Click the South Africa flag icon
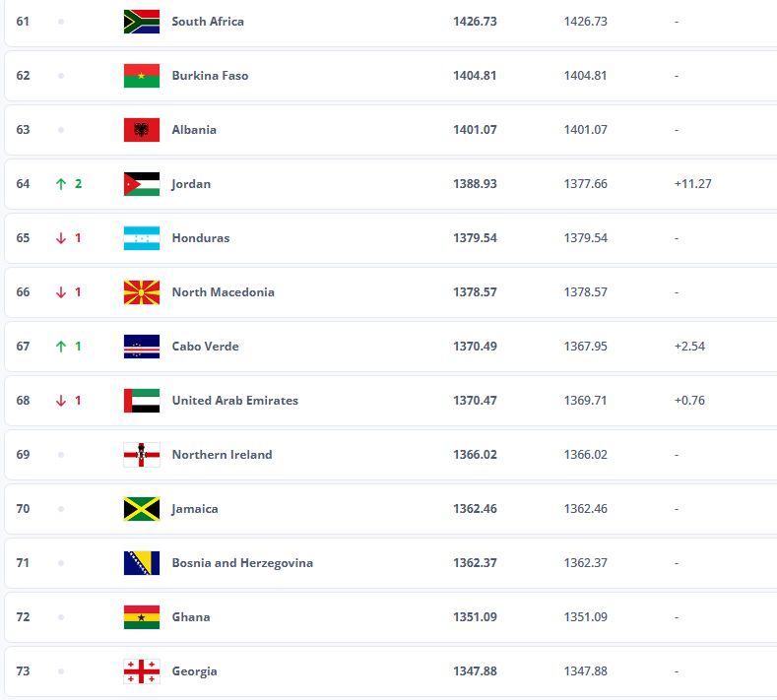The image size is (777, 700). tap(142, 22)
